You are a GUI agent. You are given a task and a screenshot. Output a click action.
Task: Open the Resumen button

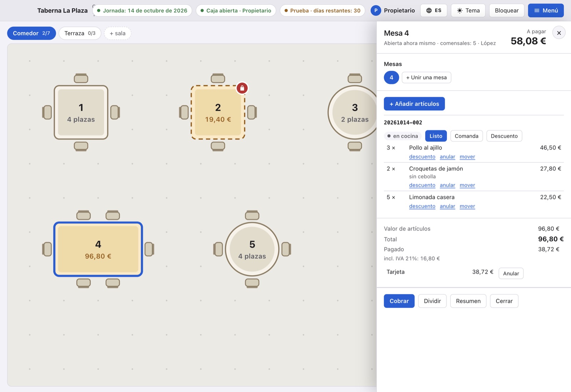[468, 301]
